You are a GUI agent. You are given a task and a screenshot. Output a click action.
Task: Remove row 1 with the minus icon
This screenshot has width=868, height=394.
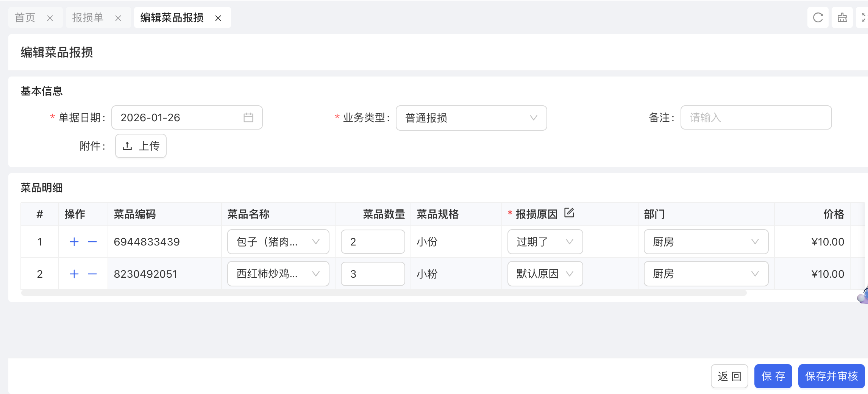pos(92,242)
